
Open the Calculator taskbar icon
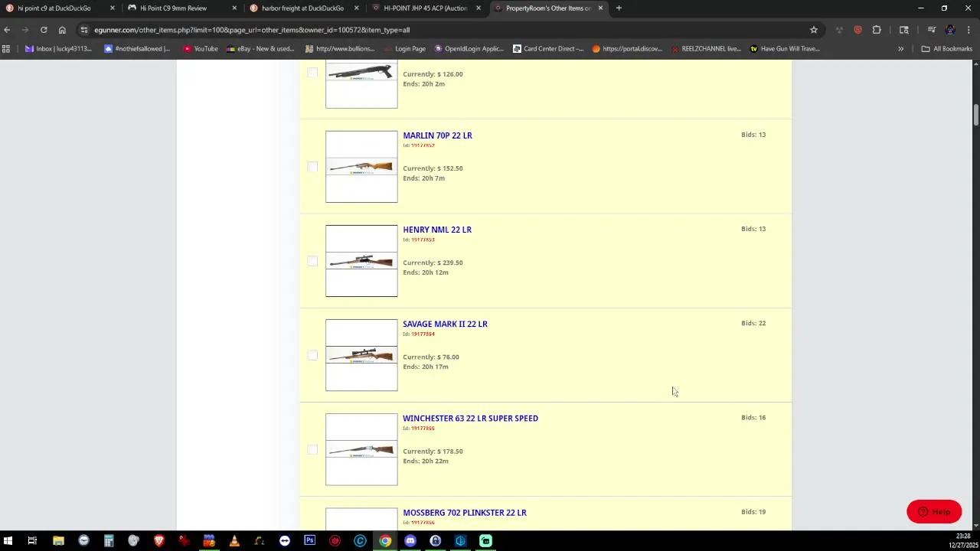point(109,541)
